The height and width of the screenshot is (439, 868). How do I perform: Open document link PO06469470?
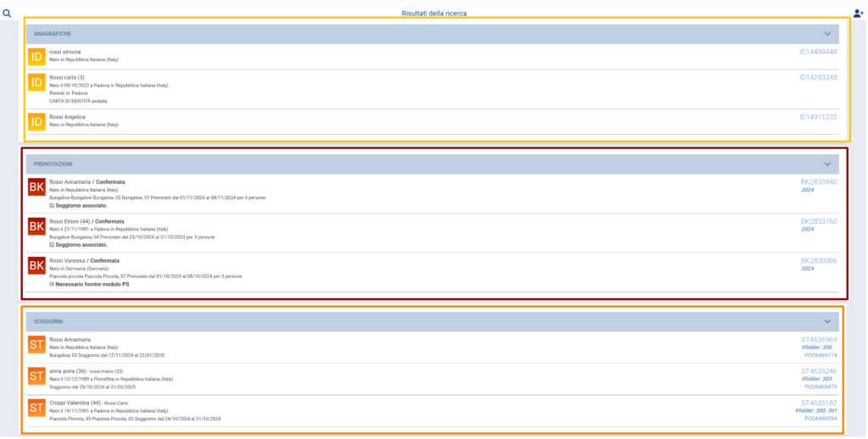tap(820, 386)
